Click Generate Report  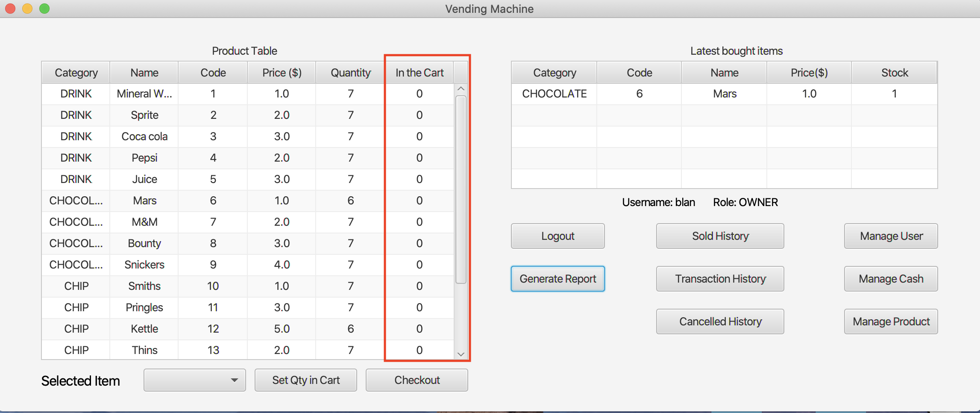tap(557, 279)
